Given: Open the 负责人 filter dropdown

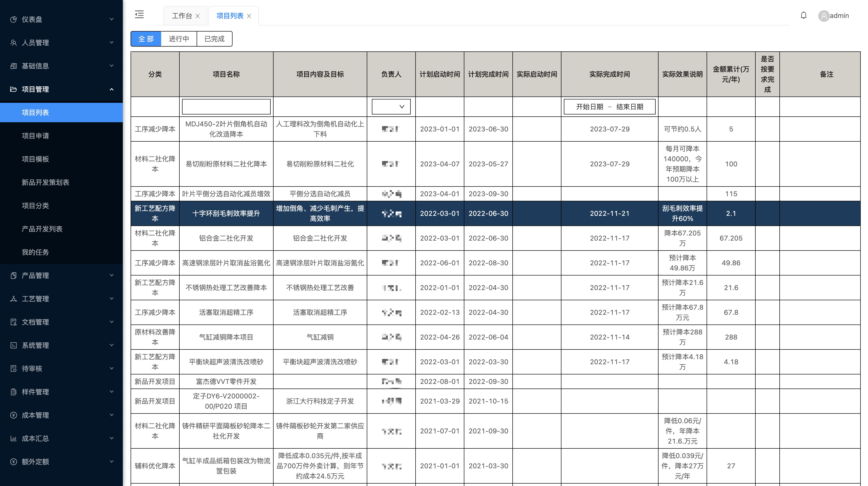Looking at the screenshot, I should (391, 107).
